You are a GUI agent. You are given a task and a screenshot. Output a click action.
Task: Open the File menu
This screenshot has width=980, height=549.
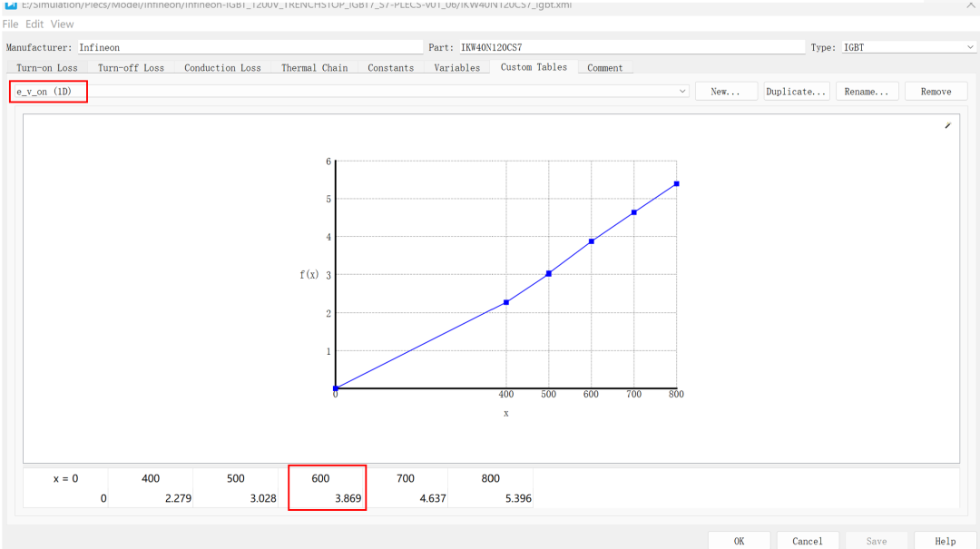(x=10, y=25)
